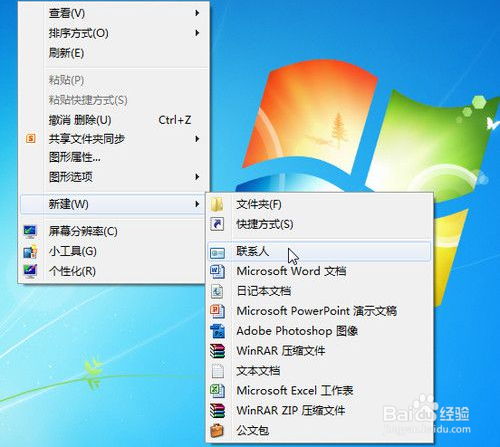Click the monitor icon beside 屏幕分辨率(C)
The width and height of the screenshot is (500, 447).
coord(30,231)
